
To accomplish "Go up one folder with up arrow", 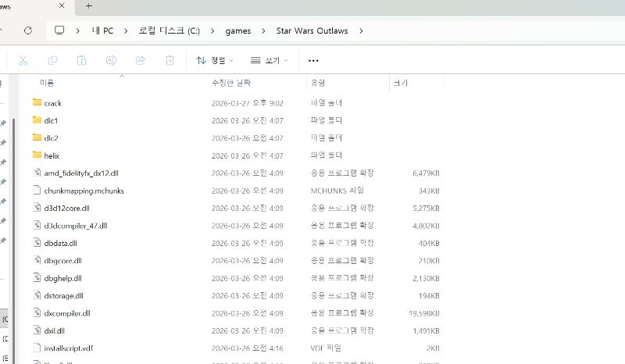I will 4,30.
